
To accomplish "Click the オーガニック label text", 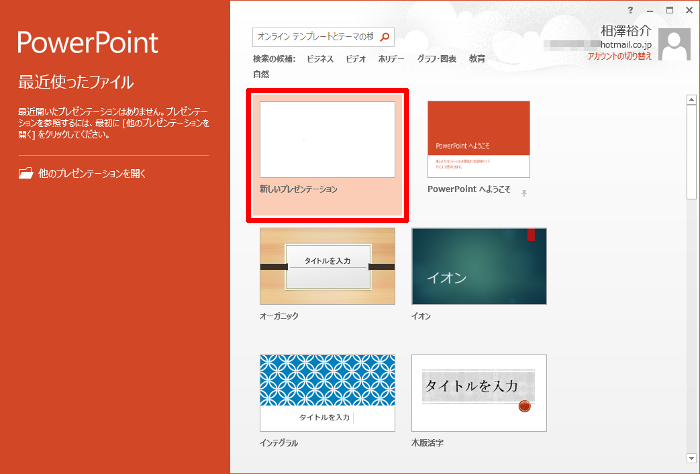I will pyautogui.click(x=279, y=316).
